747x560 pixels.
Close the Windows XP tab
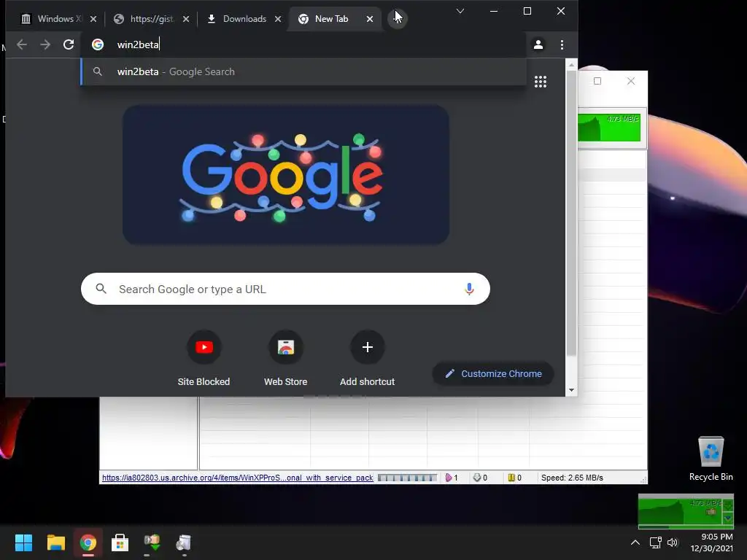pyautogui.click(x=93, y=19)
